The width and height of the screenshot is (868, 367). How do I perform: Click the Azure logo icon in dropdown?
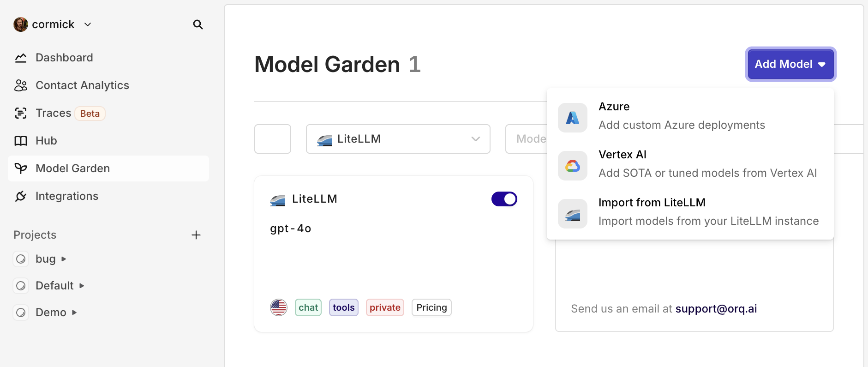[x=573, y=118]
